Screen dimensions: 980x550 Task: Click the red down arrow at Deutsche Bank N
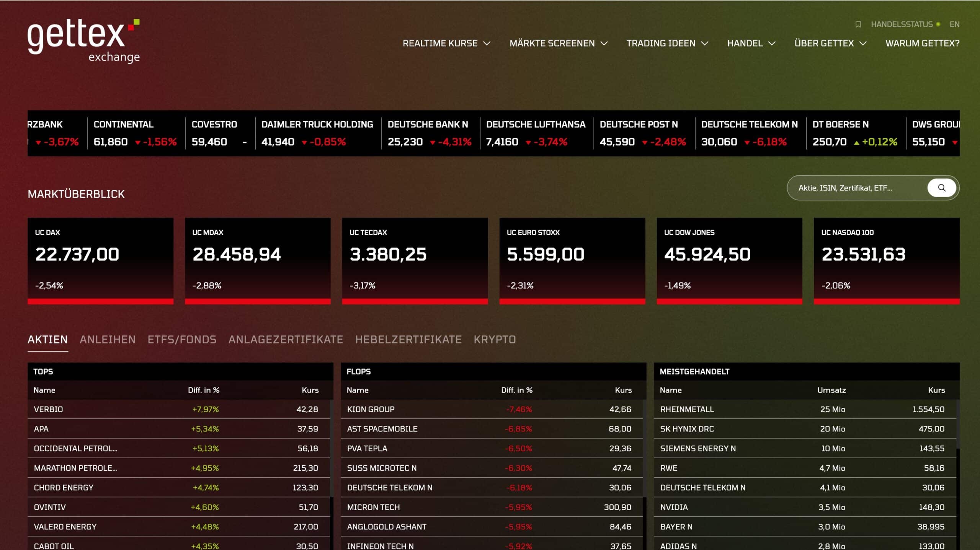(432, 143)
